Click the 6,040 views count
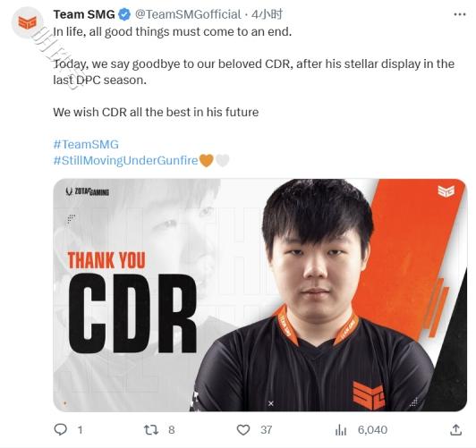This screenshot has height=448, width=476. click(372, 429)
